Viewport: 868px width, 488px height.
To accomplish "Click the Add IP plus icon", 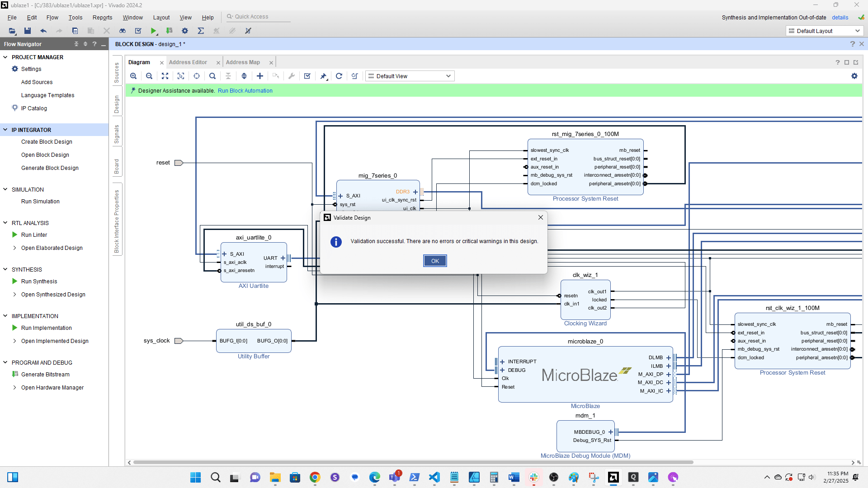I will click(x=260, y=76).
